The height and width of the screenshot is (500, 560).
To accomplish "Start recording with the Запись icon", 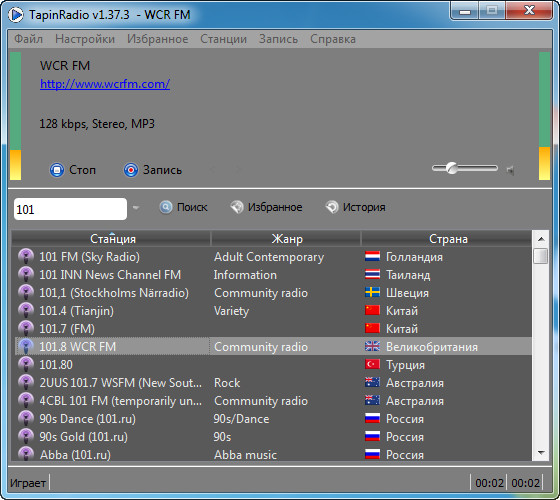I will [x=131, y=170].
